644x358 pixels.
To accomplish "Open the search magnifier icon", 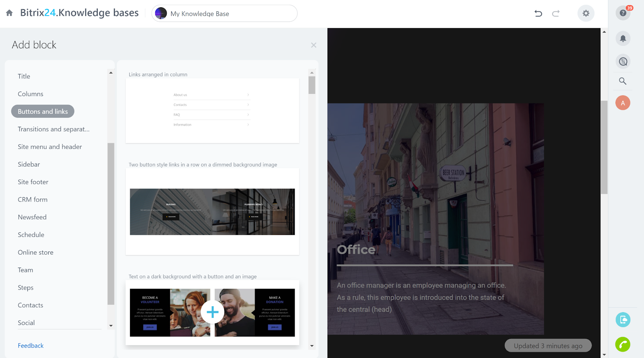I will 623,81.
